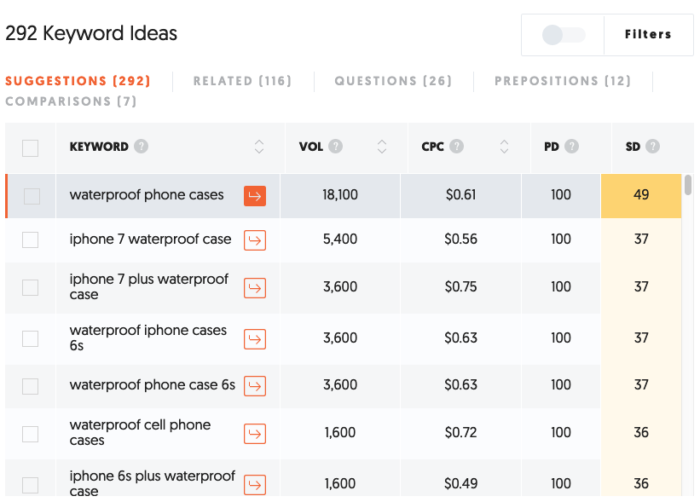Sort by KEYWORD column arrows
This screenshot has height=502, width=700.
tap(259, 146)
